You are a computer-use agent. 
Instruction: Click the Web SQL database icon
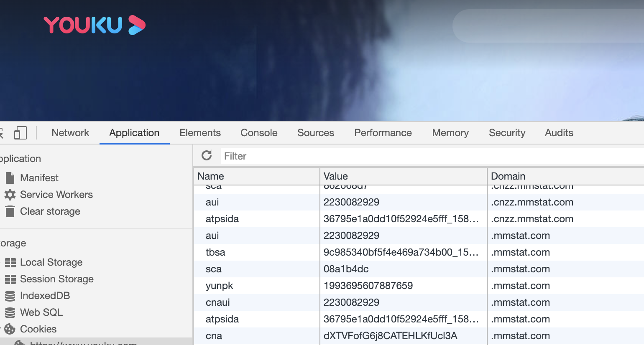(x=10, y=312)
